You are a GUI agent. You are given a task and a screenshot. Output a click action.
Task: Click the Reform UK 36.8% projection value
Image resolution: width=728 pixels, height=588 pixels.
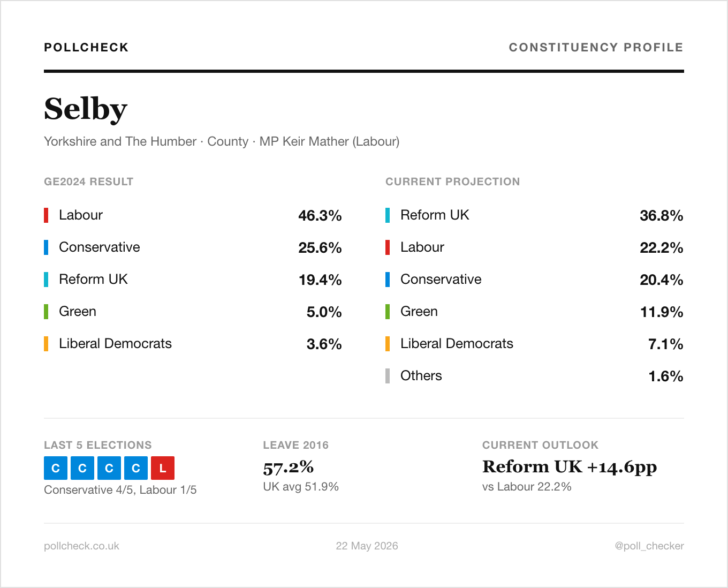tap(662, 215)
